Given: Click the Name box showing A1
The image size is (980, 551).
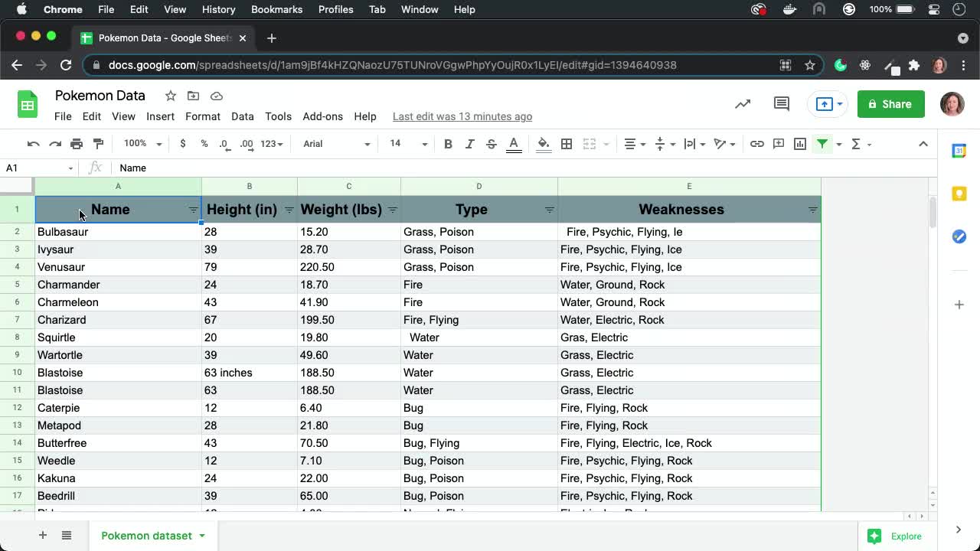Looking at the screenshot, I should (x=38, y=168).
